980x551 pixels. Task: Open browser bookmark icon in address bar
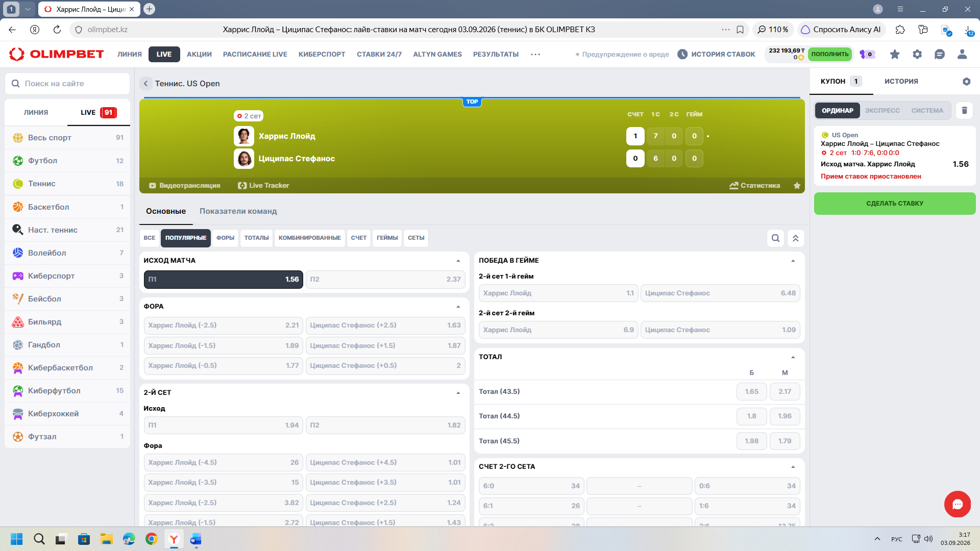click(740, 30)
